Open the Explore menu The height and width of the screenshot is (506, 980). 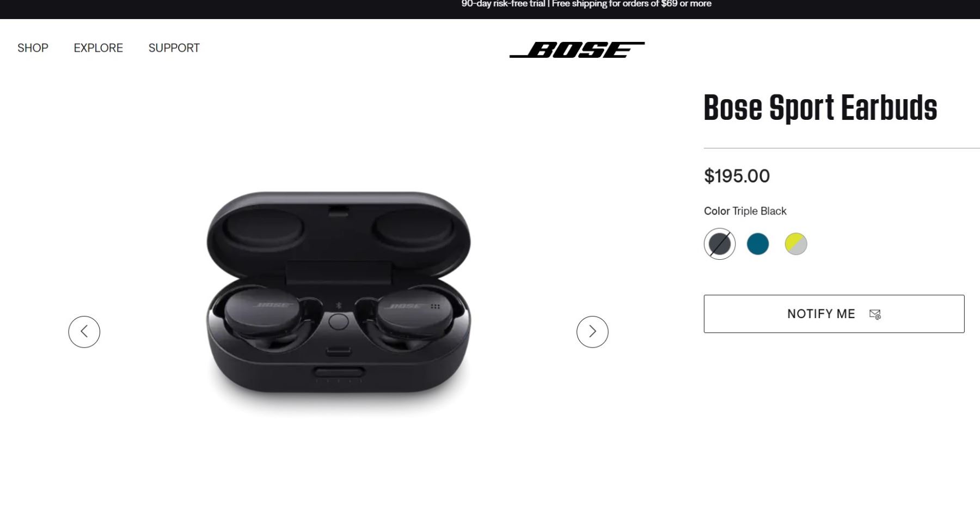click(x=99, y=48)
